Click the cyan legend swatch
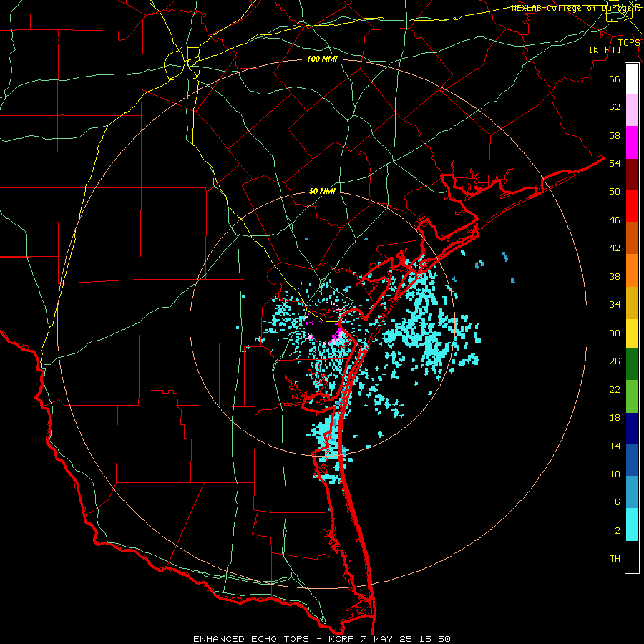Screen dimensions: 644x644 (632, 525)
